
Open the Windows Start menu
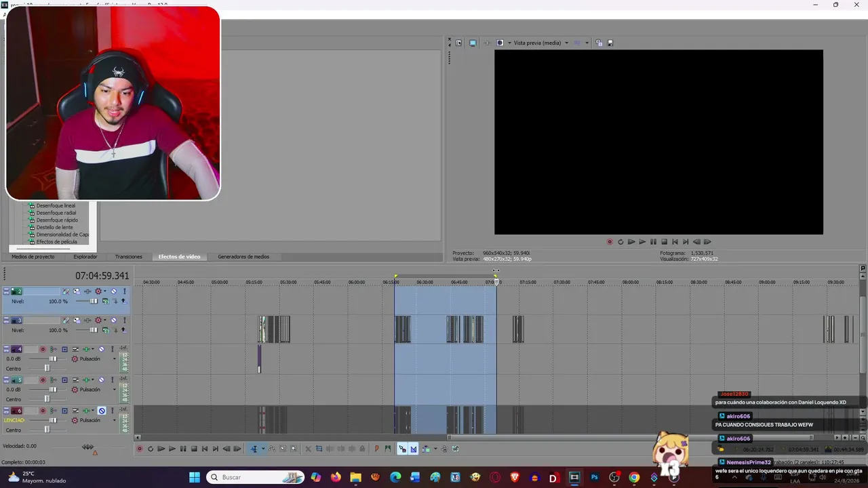click(x=195, y=477)
